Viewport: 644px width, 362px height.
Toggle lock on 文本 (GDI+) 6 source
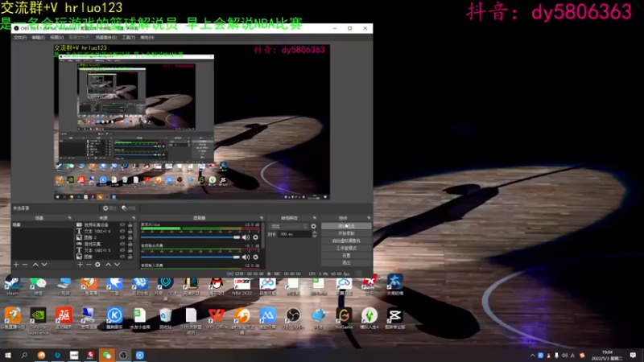coord(130,231)
